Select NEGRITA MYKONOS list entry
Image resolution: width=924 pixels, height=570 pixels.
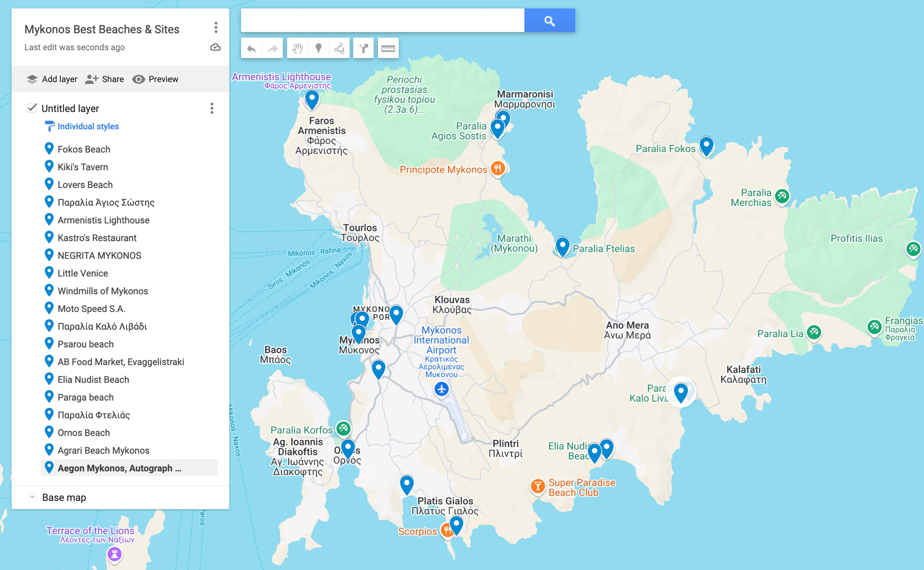(129, 256)
